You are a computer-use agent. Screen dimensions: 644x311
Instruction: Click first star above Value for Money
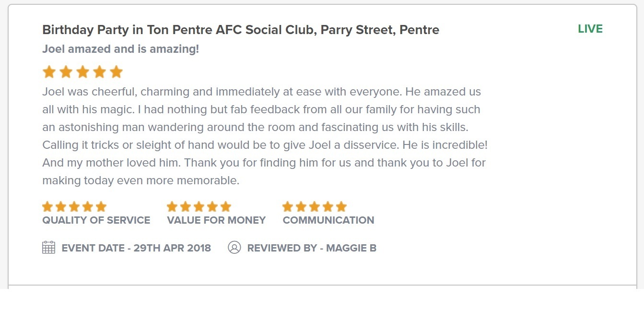click(172, 207)
